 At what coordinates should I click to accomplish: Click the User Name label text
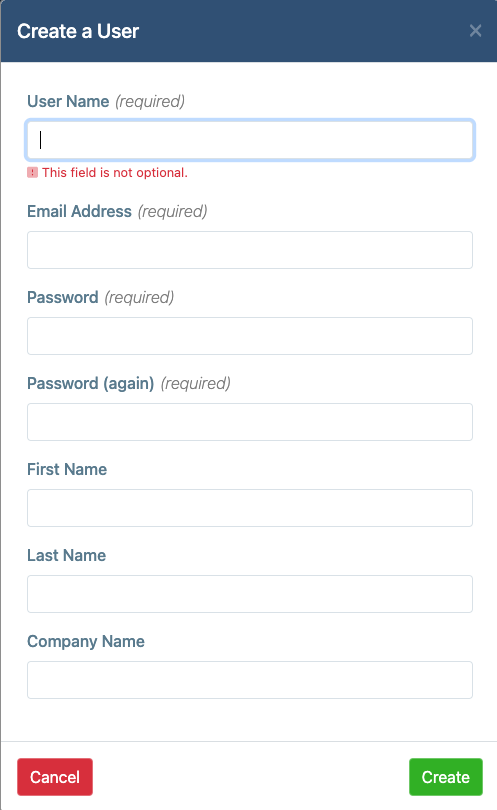pos(68,101)
